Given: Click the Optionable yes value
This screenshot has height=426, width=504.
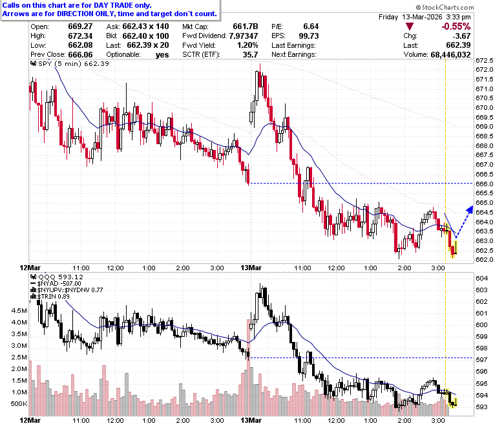Looking at the screenshot, I should point(162,55).
